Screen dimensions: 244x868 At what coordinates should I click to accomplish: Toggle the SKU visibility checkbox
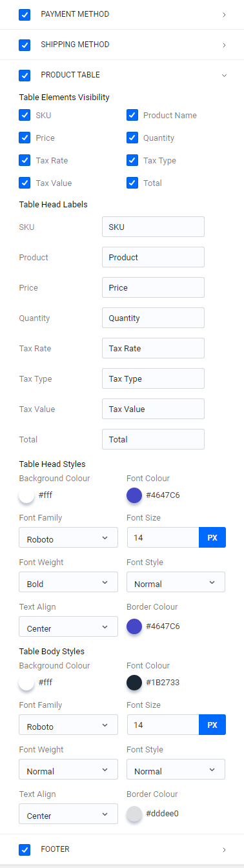pyautogui.click(x=25, y=116)
